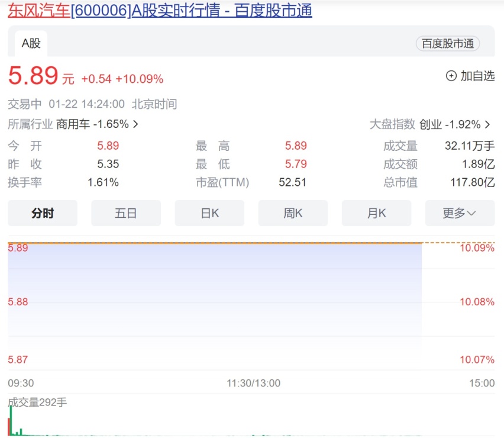Click the 今开 value 5.89

[x=108, y=146]
